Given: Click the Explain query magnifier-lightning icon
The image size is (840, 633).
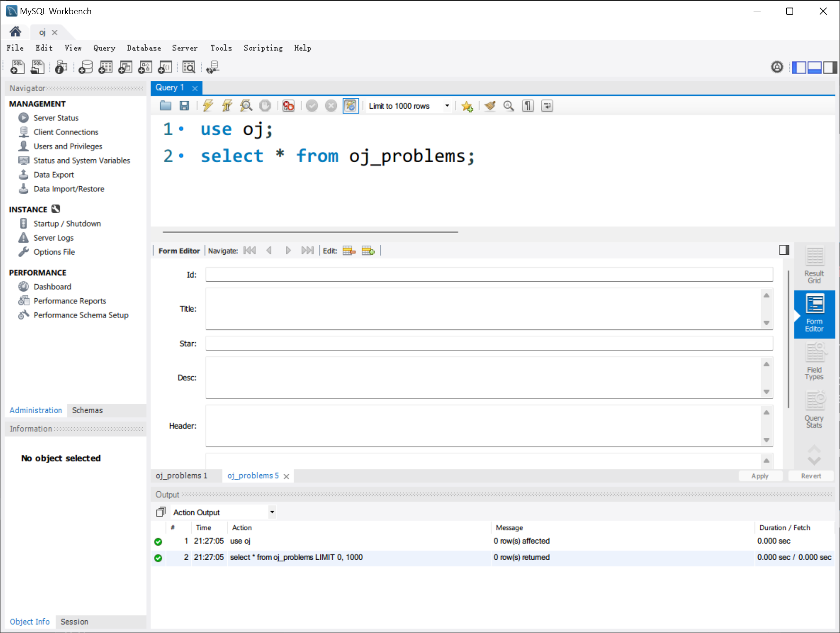Looking at the screenshot, I should [246, 106].
